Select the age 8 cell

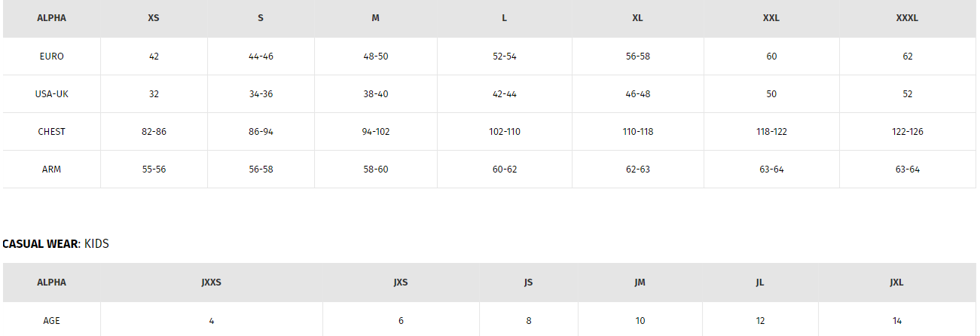tap(529, 321)
